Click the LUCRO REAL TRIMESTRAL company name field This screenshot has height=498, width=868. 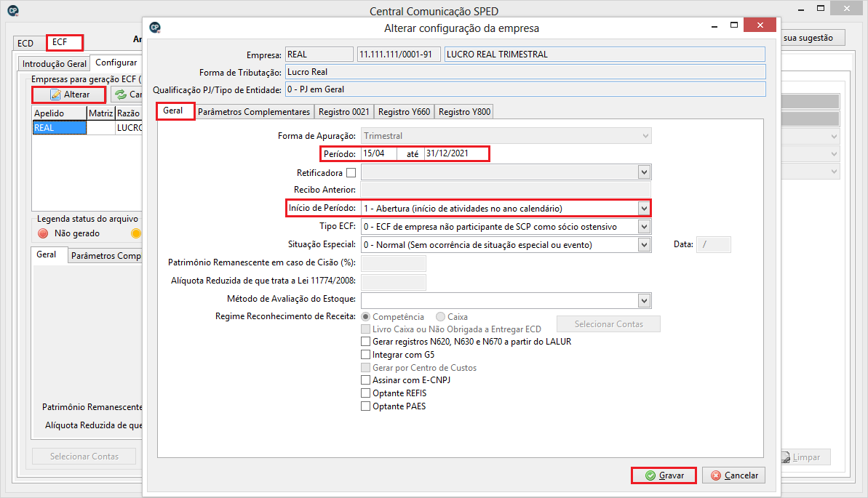(x=605, y=55)
